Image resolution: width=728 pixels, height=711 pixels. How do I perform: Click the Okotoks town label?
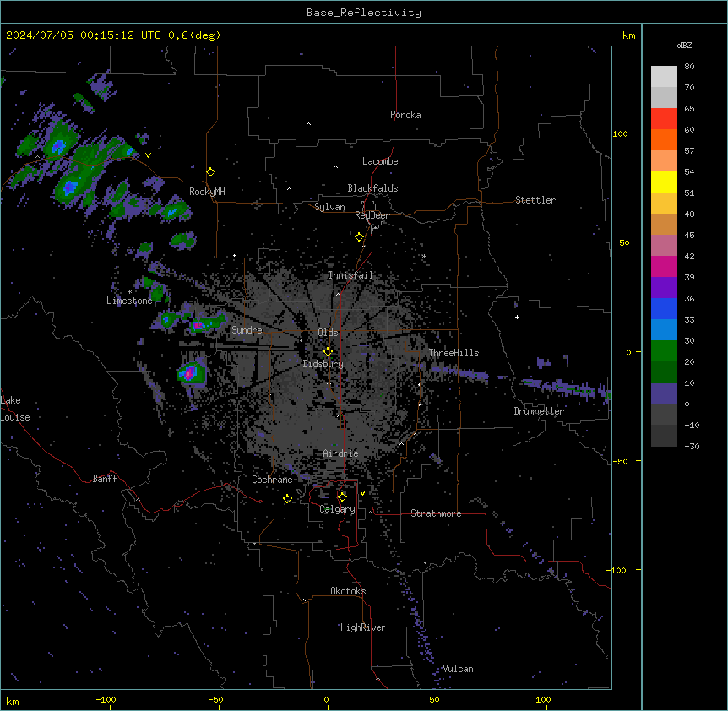pyautogui.click(x=348, y=591)
